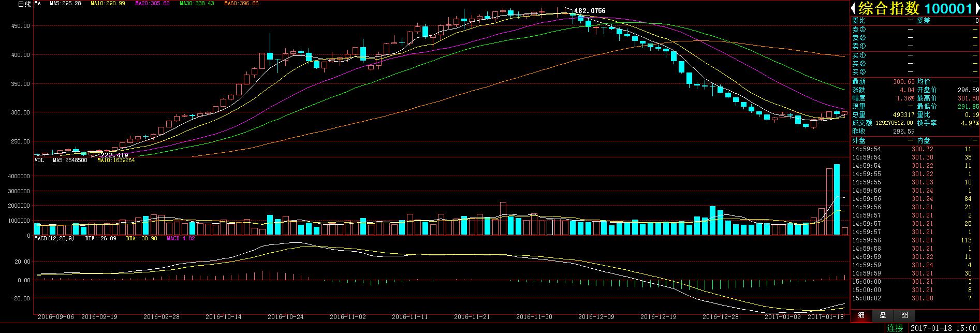Click the trade row with volume 113
980x333 pixels.
click(x=915, y=240)
